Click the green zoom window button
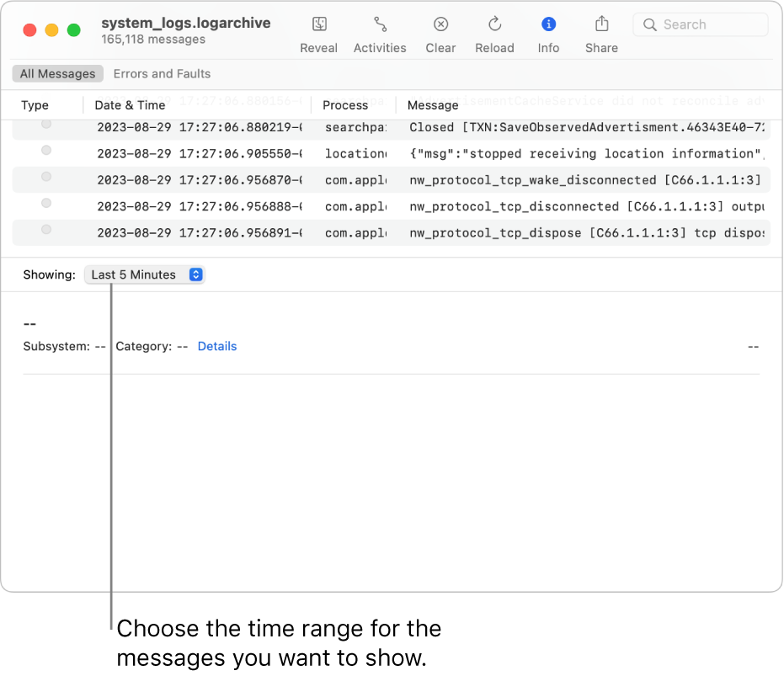Viewport: 784px width, 676px height. [x=74, y=30]
